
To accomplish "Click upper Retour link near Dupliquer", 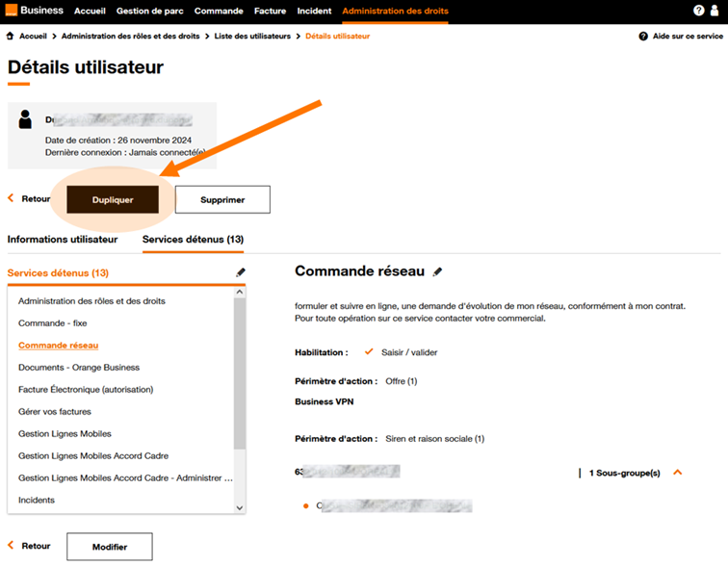I will (x=29, y=198).
